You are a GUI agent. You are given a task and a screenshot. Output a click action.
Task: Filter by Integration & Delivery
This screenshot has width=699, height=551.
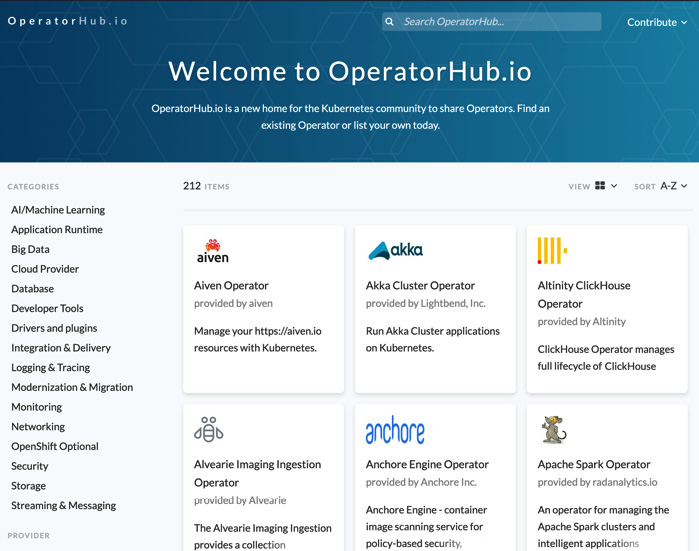coord(61,348)
